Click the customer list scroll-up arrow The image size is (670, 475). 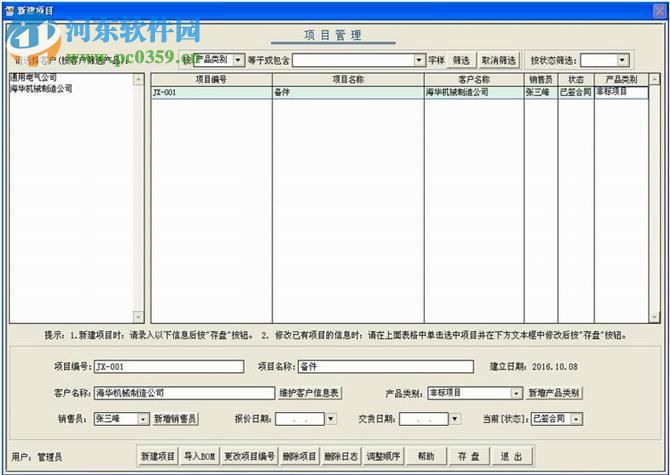pyautogui.click(x=138, y=79)
